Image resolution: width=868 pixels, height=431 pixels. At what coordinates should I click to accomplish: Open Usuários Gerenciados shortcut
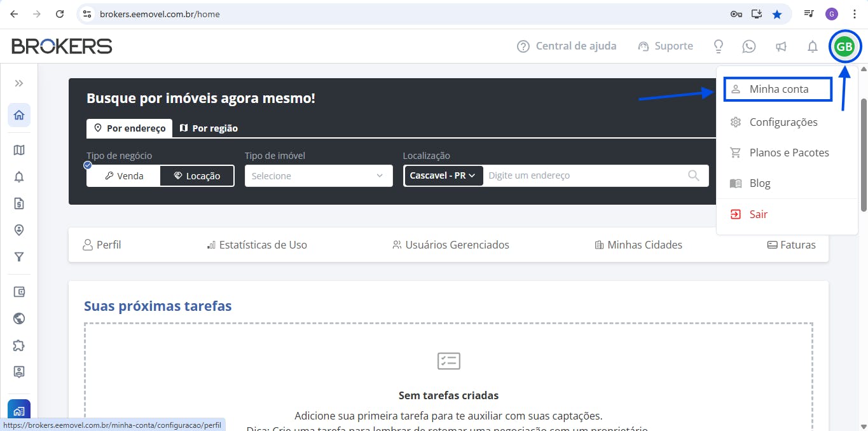tap(451, 245)
